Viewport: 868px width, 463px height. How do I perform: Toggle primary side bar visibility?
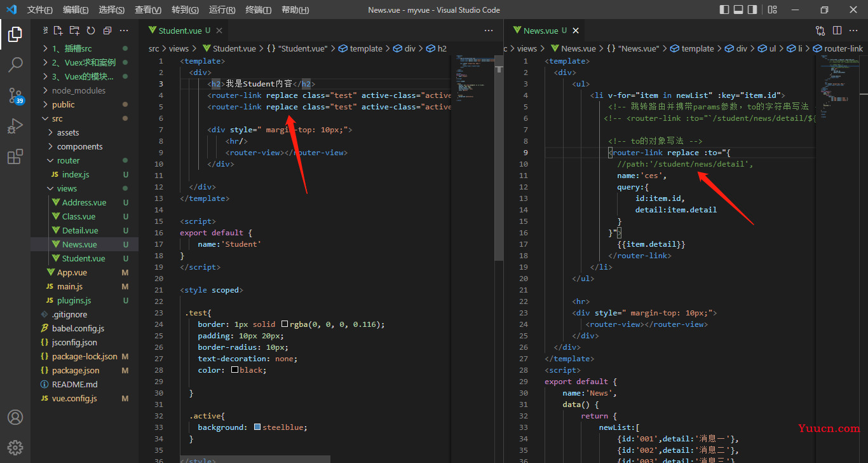[x=724, y=10]
